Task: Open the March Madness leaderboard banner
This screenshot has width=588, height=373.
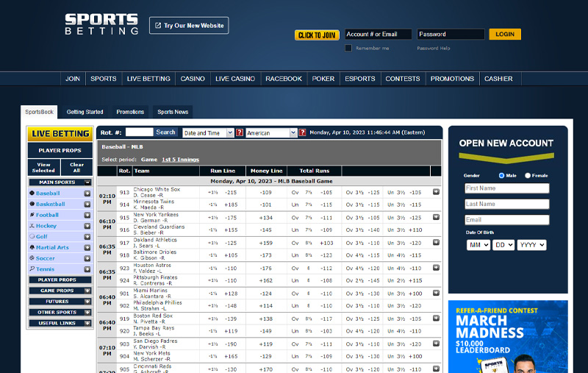Action: [x=508, y=337]
